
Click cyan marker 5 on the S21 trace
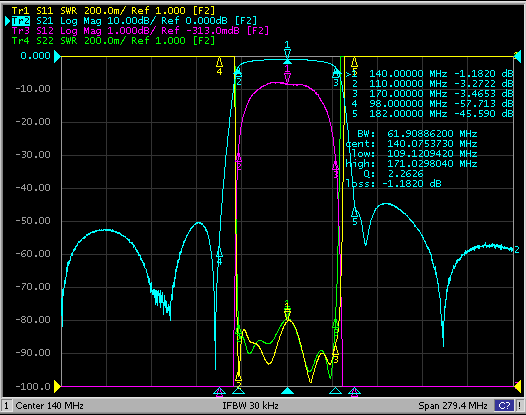pos(354,213)
